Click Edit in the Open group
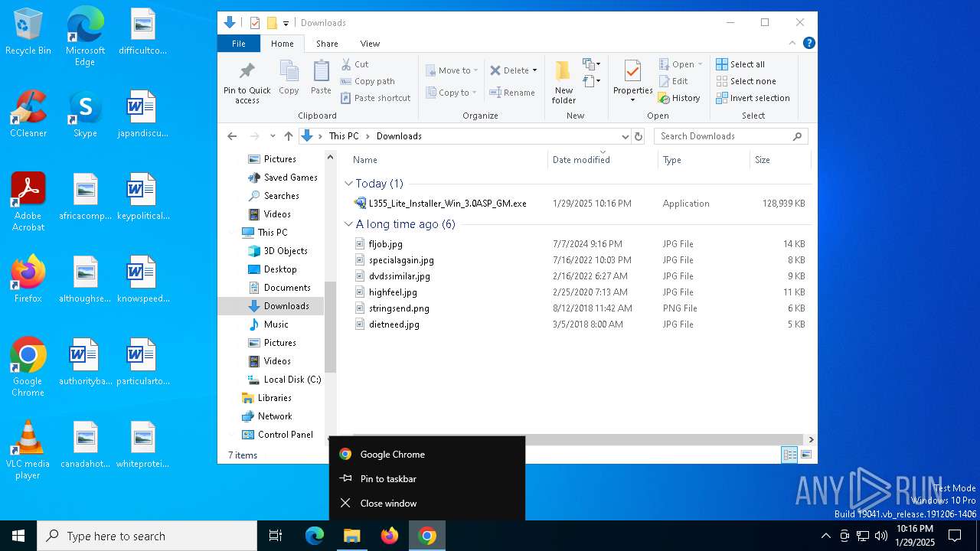980x551 pixels. coord(673,81)
